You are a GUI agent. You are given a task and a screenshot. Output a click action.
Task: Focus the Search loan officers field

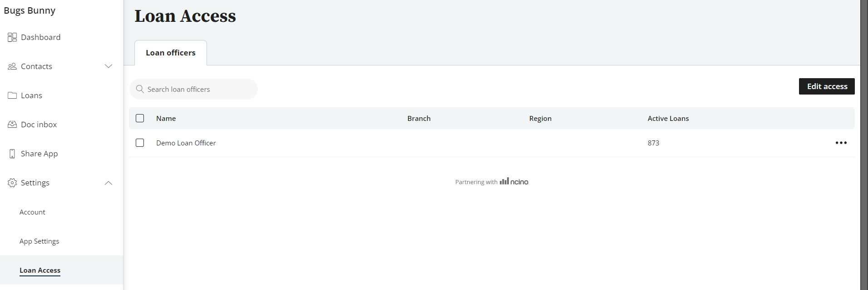pyautogui.click(x=193, y=89)
